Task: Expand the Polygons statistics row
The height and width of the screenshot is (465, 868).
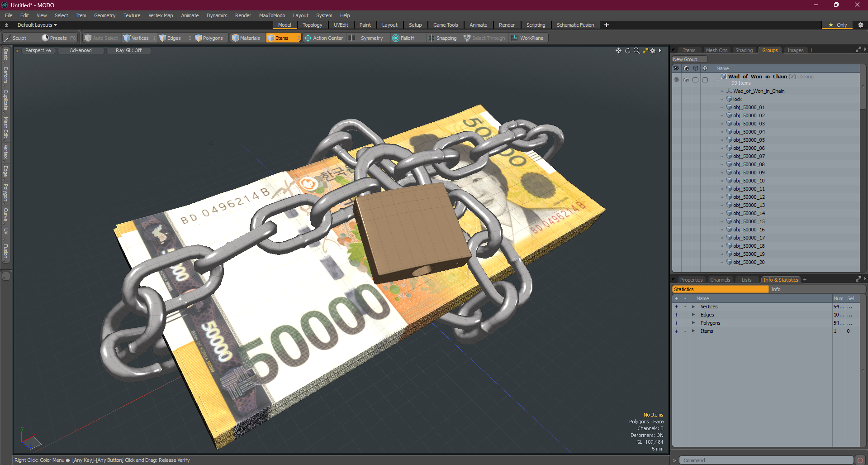Action: click(693, 323)
